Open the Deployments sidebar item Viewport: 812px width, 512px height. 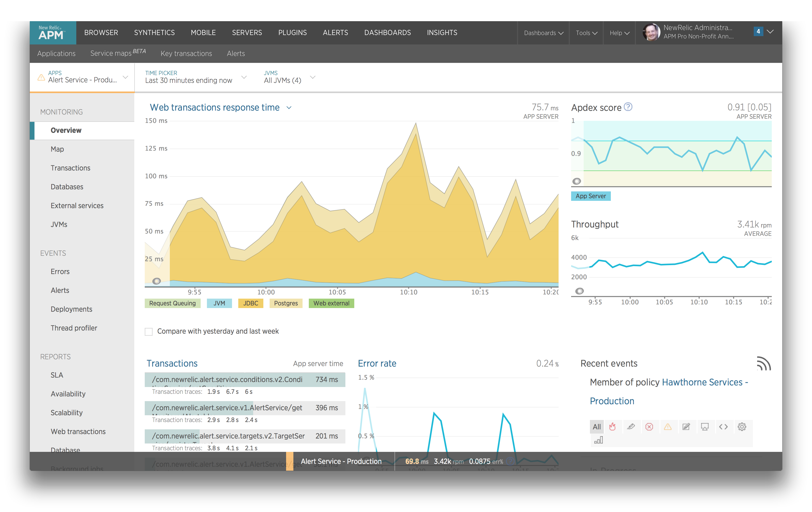(x=71, y=309)
